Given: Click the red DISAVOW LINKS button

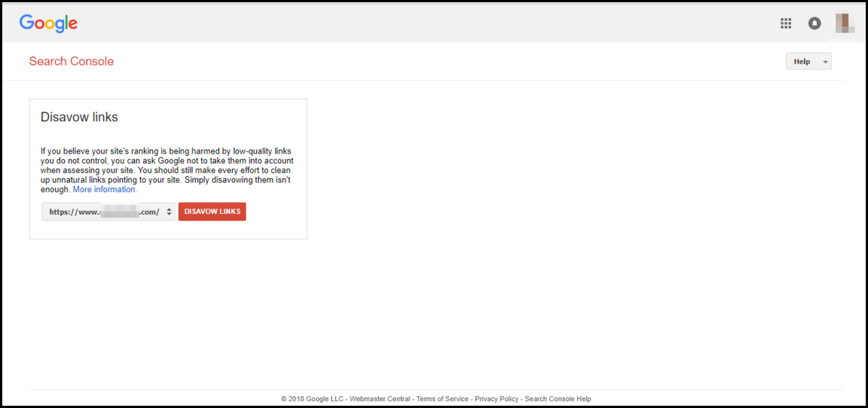Looking at the screenshot, I should click(212, 212).
